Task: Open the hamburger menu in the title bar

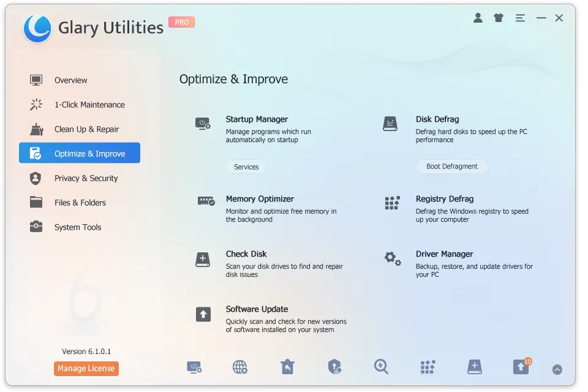Action: coord(520,18)
